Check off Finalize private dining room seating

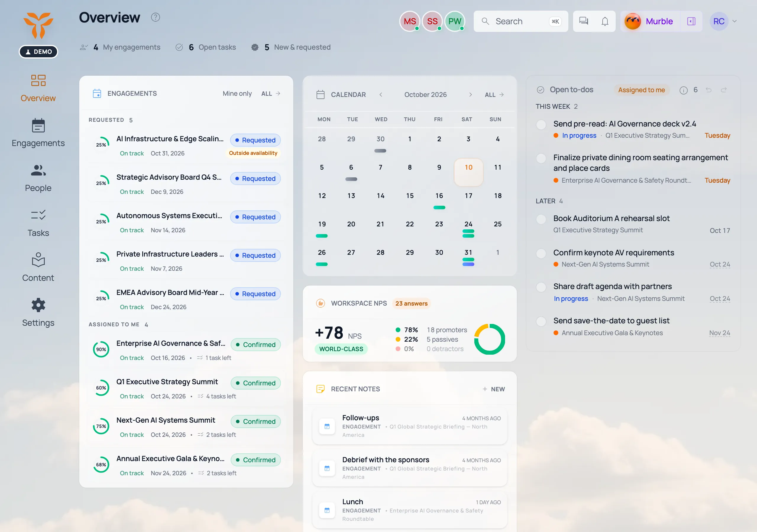click(541, 158)
